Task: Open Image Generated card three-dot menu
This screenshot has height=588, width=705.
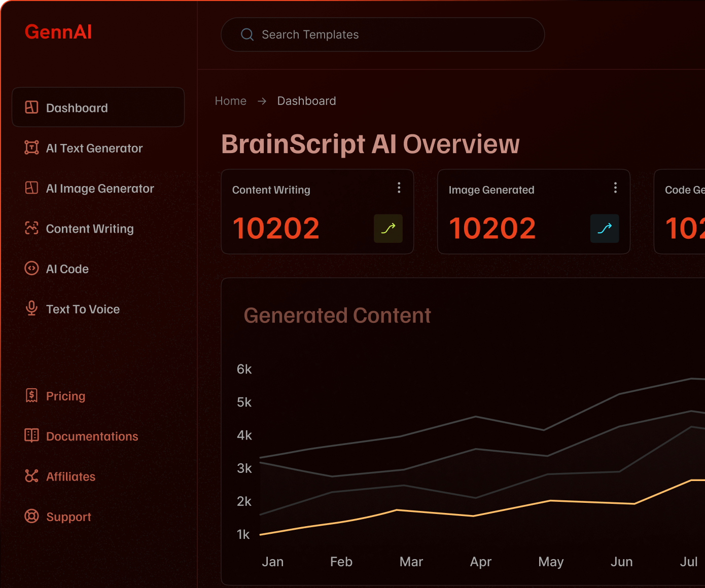Action: pos(615,188)
